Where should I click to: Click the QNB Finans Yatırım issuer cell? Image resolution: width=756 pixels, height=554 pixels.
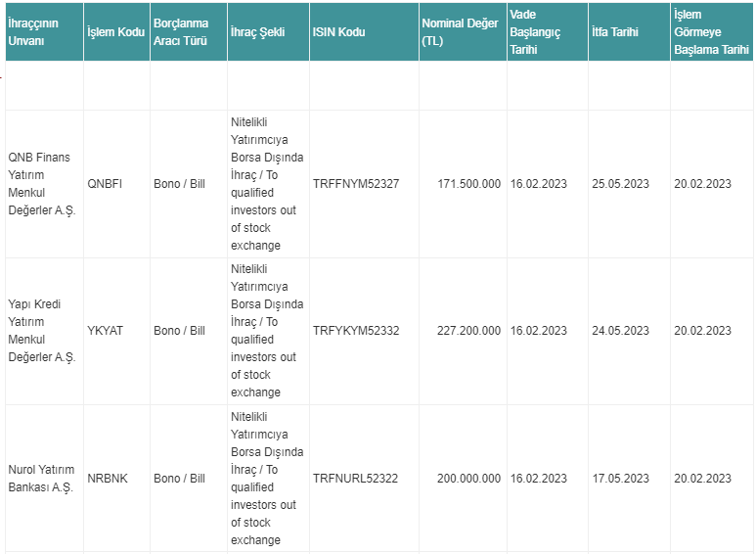pyautogui.click(x=40, y=184)
